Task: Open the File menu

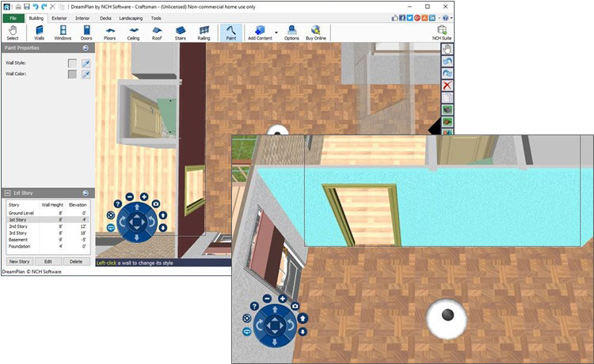Action: pyautogui.click(x=13, y=17)
